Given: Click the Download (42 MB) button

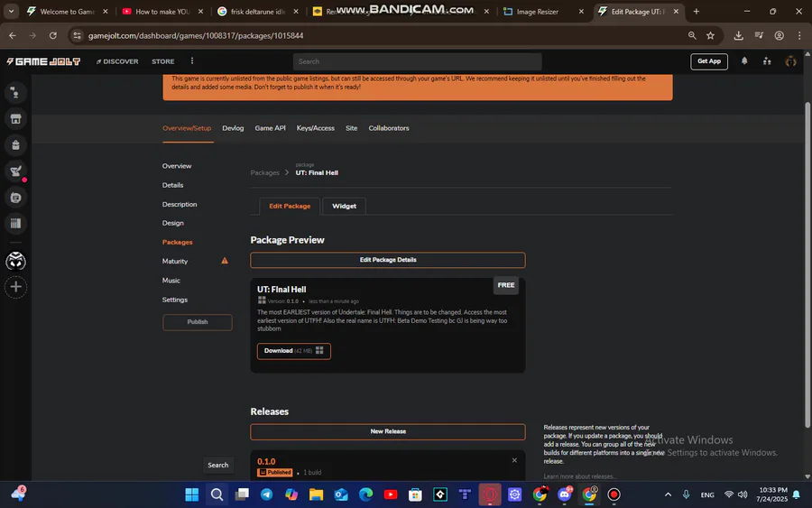Looking at the screenshot, I should (293, 351).
